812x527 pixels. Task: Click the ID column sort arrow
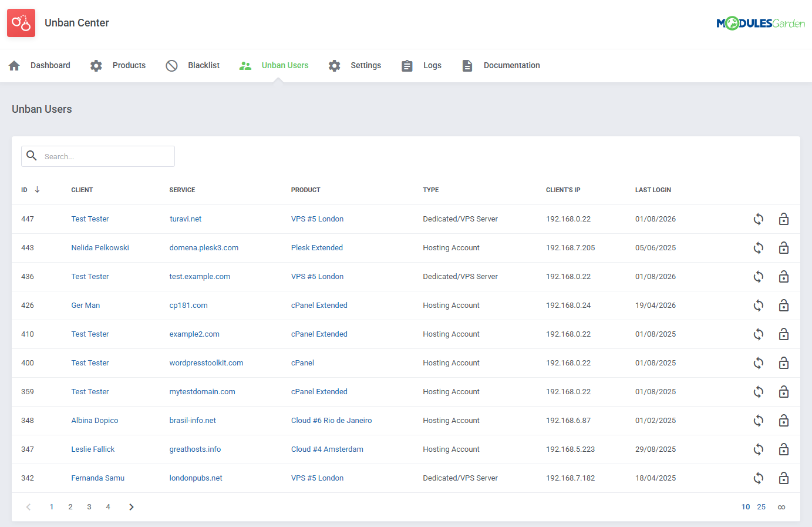point(37,190)
